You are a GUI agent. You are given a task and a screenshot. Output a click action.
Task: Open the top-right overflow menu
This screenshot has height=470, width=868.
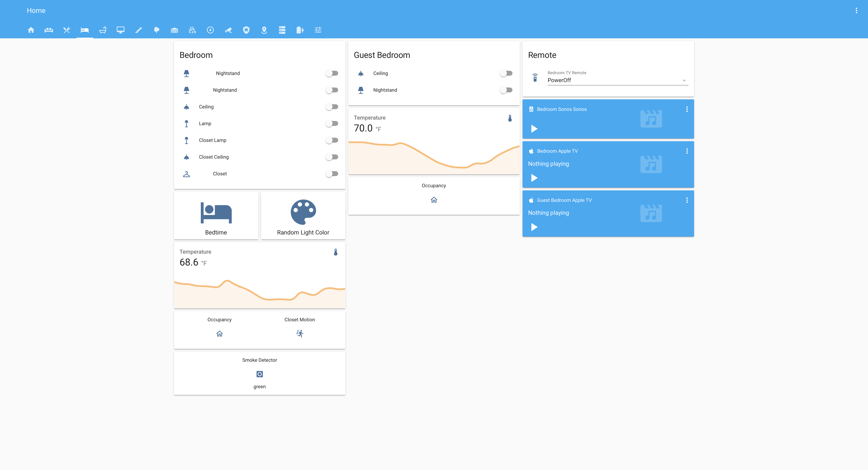point(856,10)
